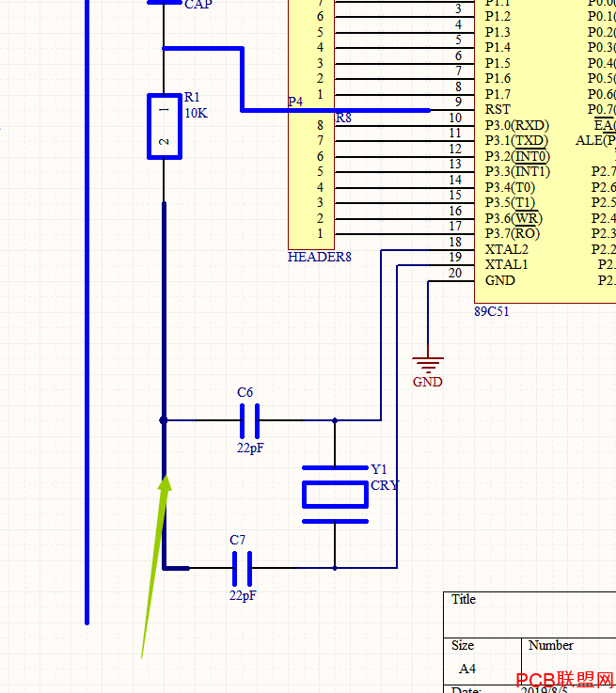Click the P3.4(T0) pin name
Viewport: 616px width, 693px height.
point(510,187)
